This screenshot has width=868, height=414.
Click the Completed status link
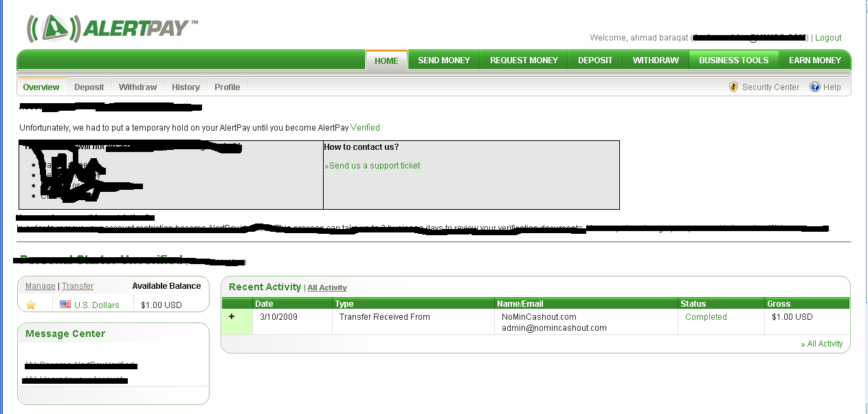(706, 317)
